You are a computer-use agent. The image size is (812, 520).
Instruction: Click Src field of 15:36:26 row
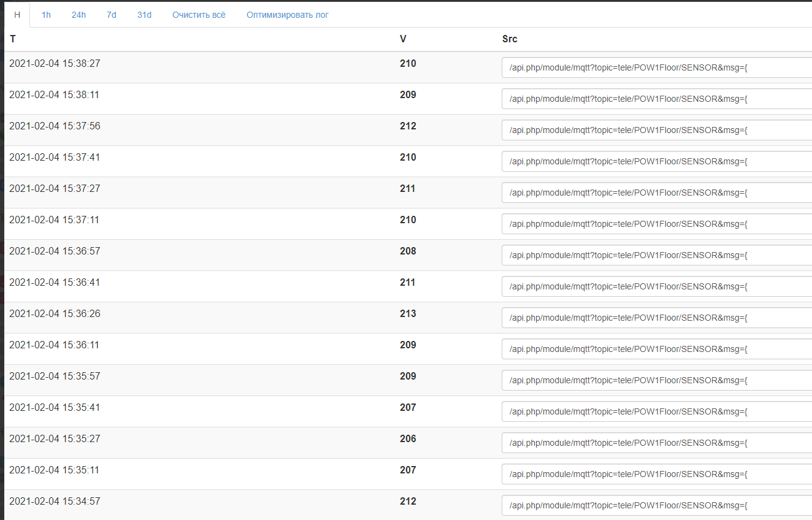(656, 318)
